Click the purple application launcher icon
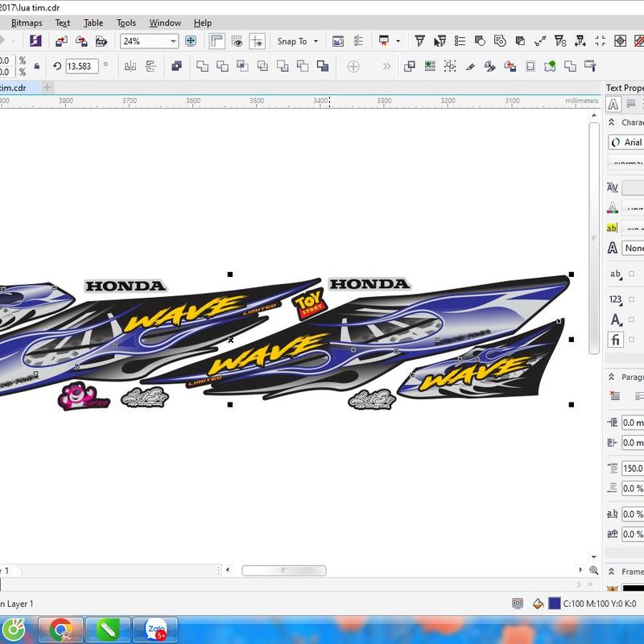The image size is (644, 644). point(35,41)
